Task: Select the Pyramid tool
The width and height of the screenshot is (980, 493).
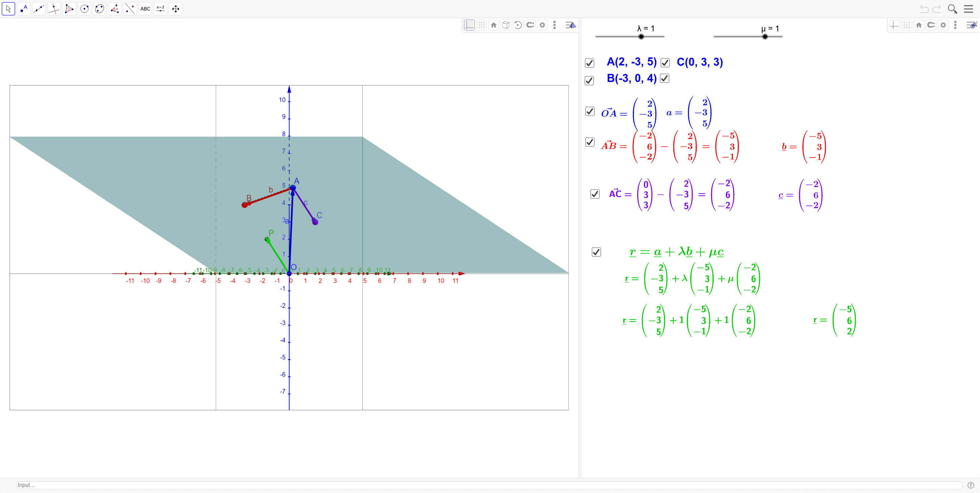Action: tap(69, 9)
